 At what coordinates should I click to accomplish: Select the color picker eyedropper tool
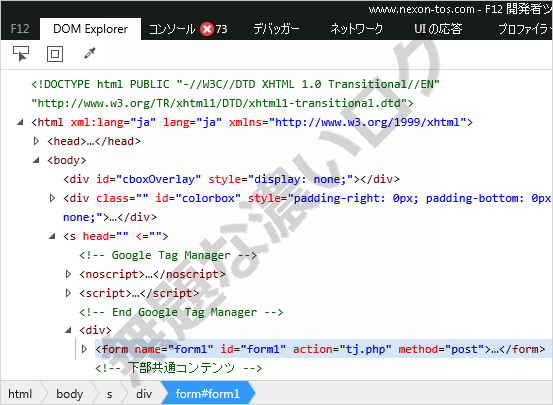click(90, 53)
